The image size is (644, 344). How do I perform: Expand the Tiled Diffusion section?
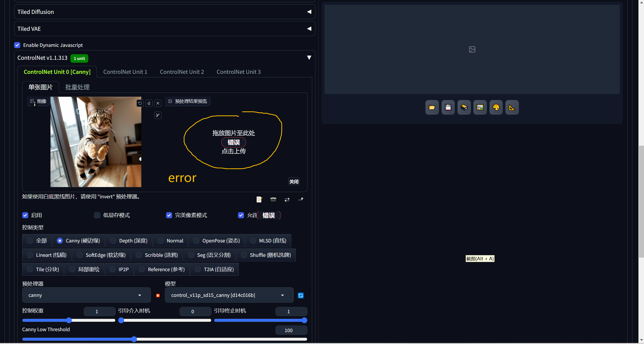point(165,12)
